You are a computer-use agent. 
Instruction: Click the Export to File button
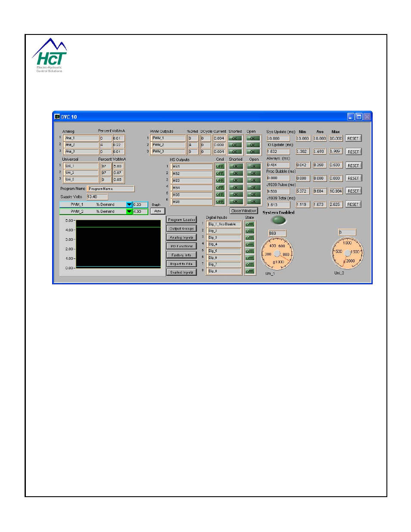tap(181, 264)
